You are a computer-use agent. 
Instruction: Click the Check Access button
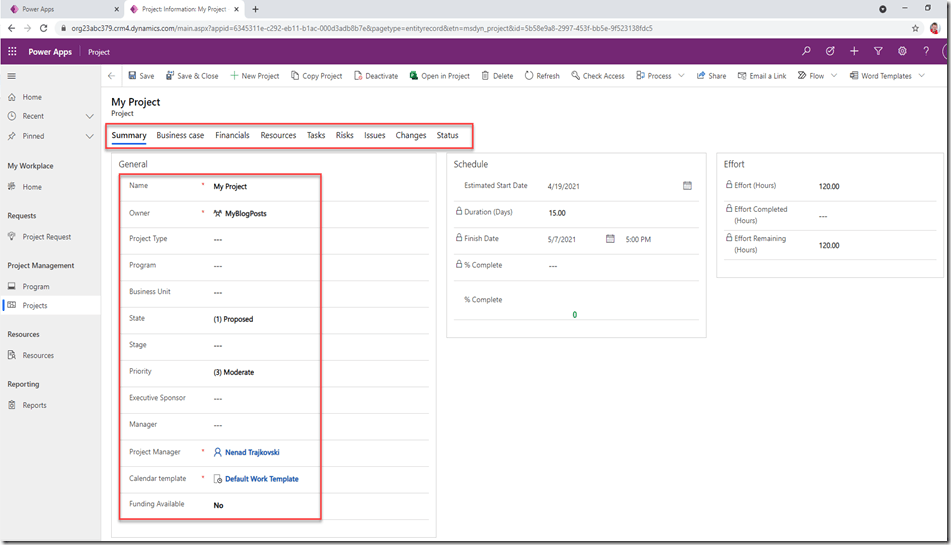pyautogui.click(x=598, y=76)
